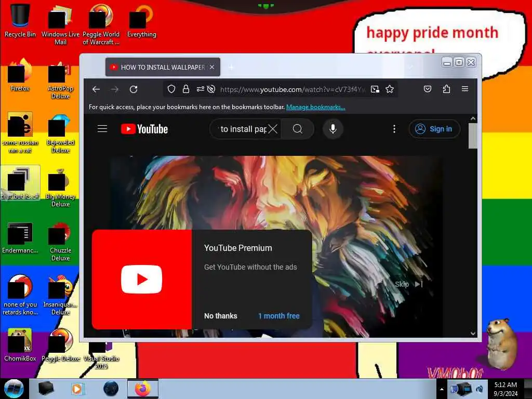Decline Premium with No thanks
The image size is (532, 399).
pyautogui.click(x=220, y=316)
